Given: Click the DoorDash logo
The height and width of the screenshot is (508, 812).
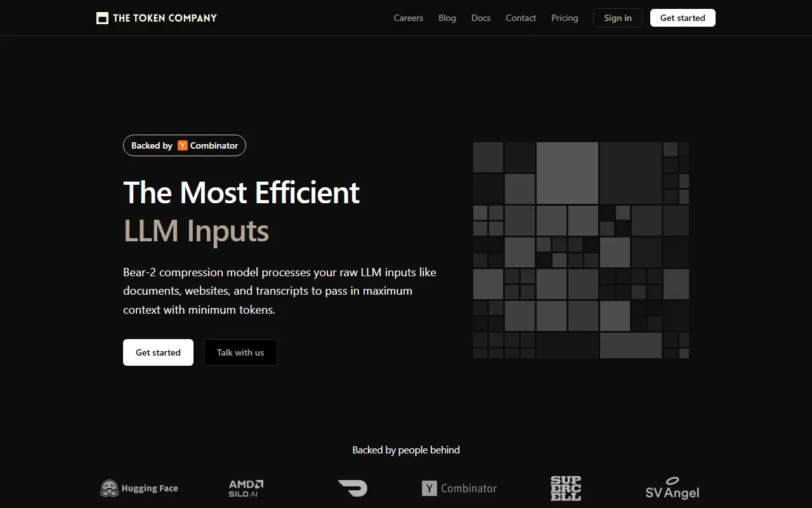Looking at the screenshot, I should pos(353,488).
